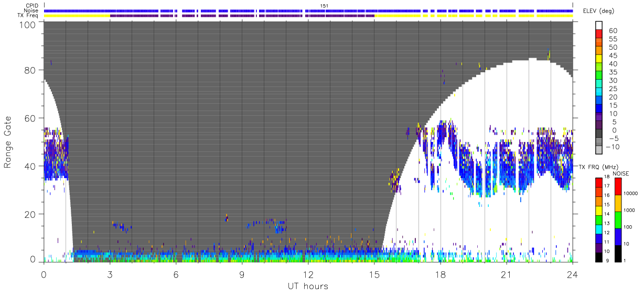Click the TX FRQ legend label '13'

click(x=608, y=224)
